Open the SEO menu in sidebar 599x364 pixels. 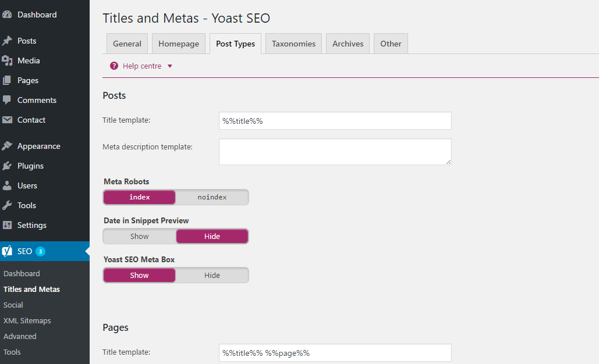45,251
